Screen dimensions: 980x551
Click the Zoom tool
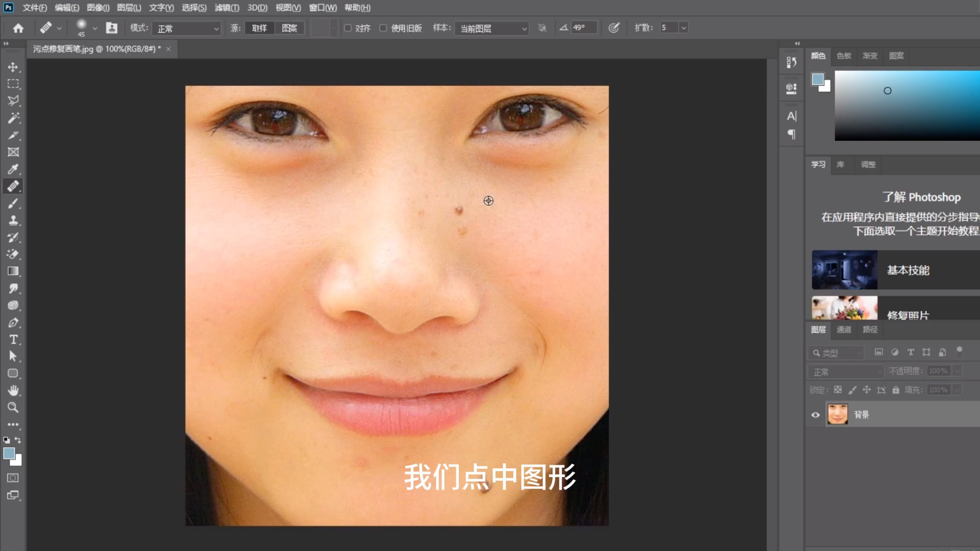click(x=13, y=407)
